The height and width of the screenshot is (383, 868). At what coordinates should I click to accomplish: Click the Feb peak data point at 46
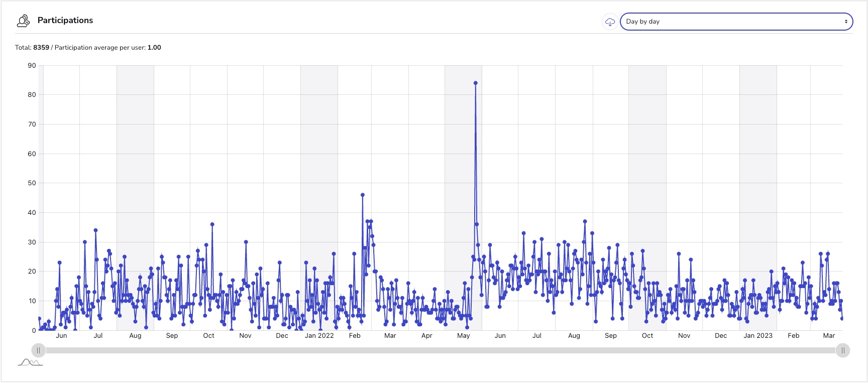click(x=363, y=195)
